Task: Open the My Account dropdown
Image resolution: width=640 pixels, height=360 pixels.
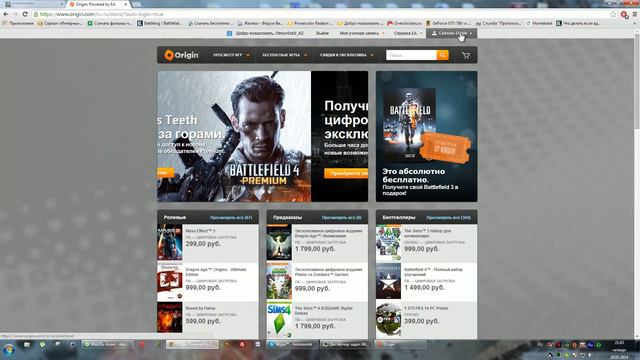Action: click(x=362, y=33)
